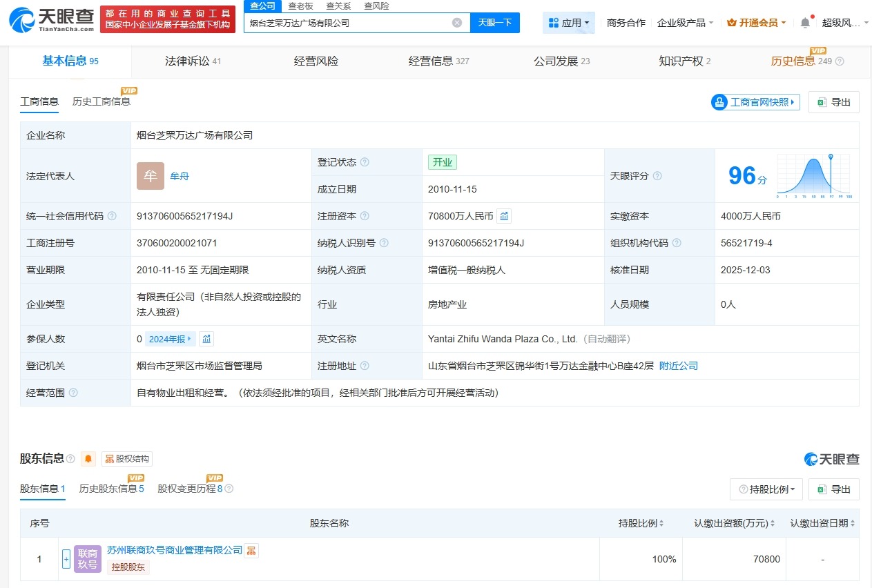Expand the 企业级产品 dropdown
This screenshot has height=588, width=872.
click(x=685, y=22)
